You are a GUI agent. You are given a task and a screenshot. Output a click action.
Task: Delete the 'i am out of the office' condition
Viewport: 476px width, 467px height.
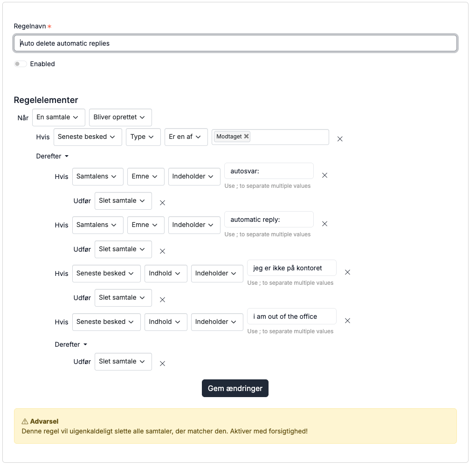pyautogui.click(x=348, y=321)
